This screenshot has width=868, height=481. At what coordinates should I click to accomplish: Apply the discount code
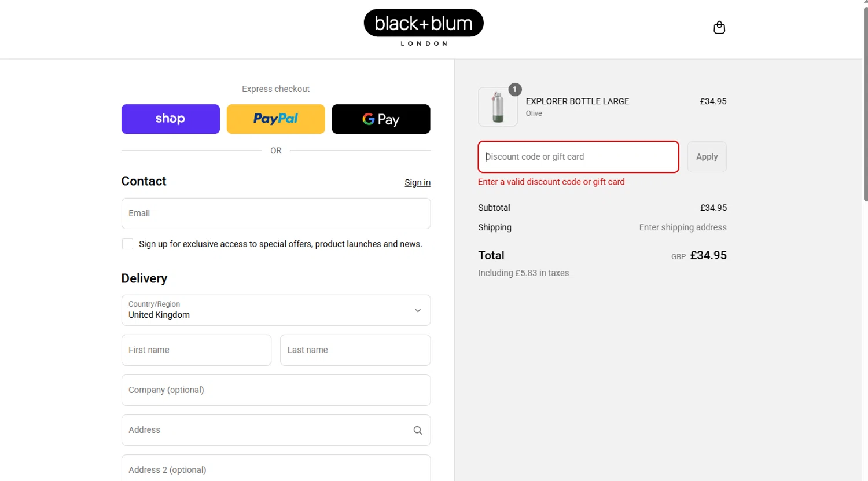tap(707, 157)
